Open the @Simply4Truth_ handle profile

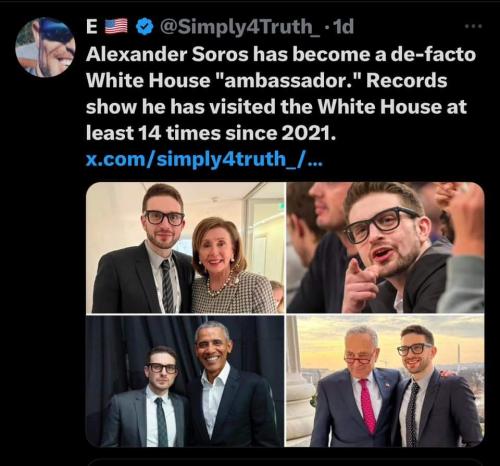tap(240, 27)
